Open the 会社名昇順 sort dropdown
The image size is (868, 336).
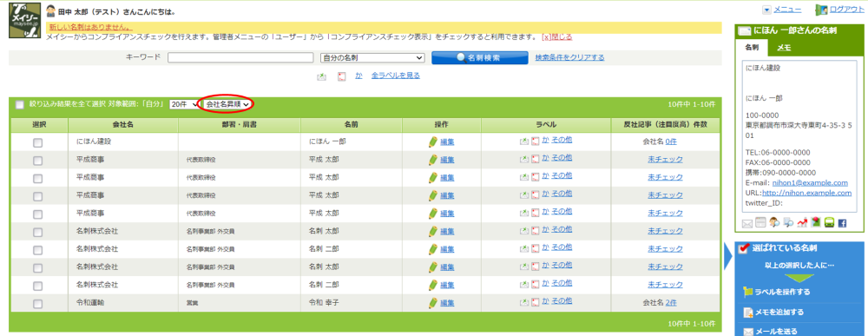pos(227,104)
